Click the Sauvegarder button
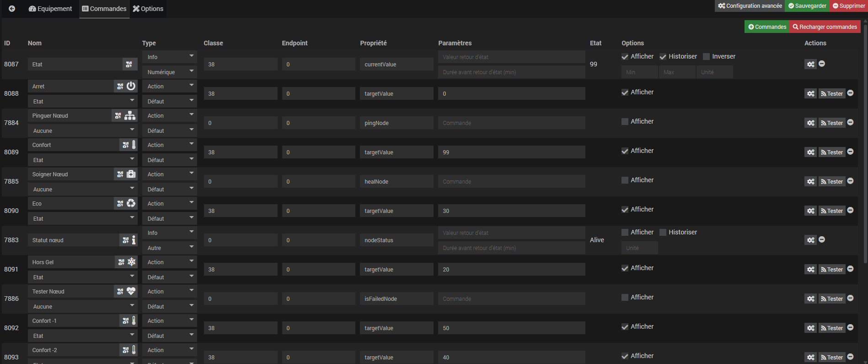This screenshot has height=364, width=868. pyautogui.click(x=808, y=6)
